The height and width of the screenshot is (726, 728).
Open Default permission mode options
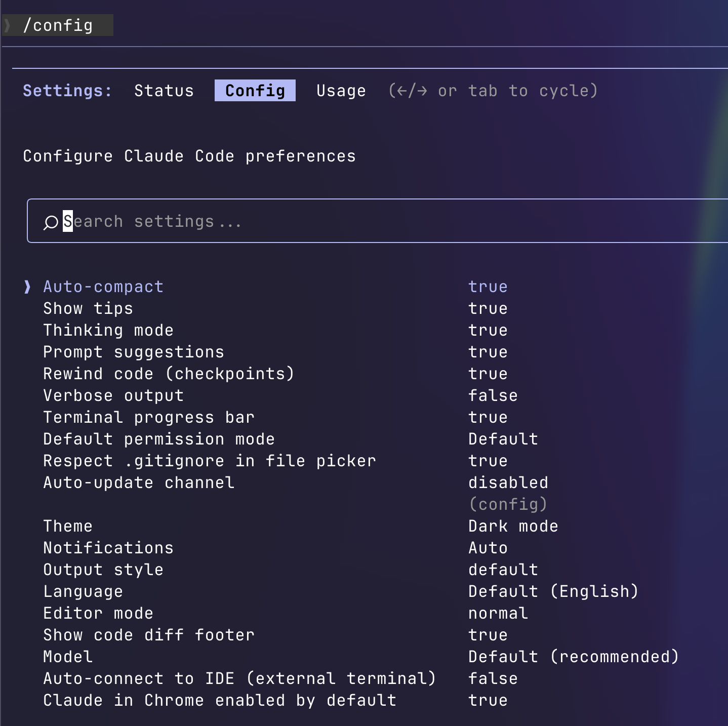[x=159, y=439]
